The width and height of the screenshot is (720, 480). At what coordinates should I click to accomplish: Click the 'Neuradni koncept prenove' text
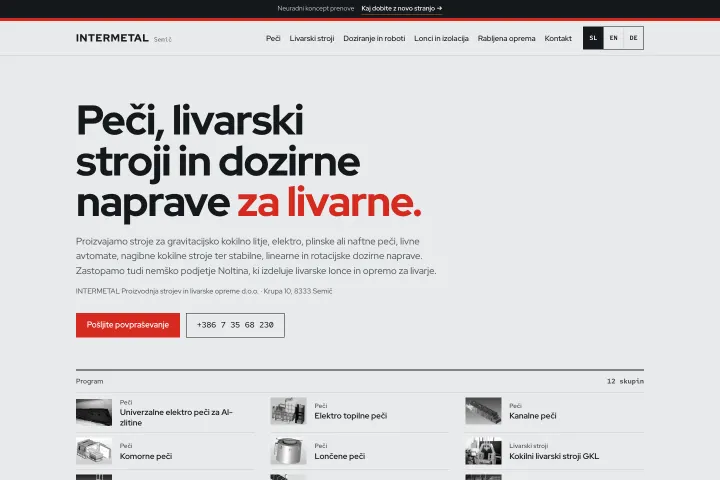coord(315,8)
